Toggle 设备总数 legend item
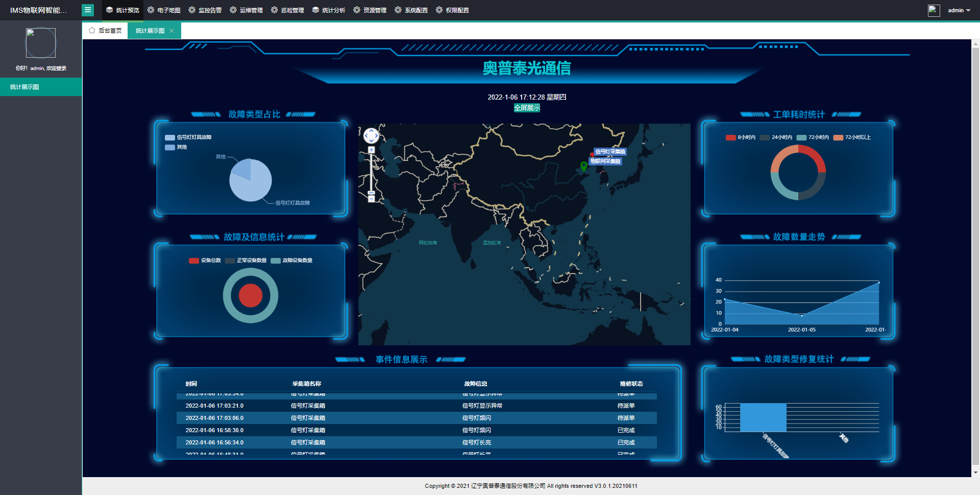Screen dimensions: 980x495 pyautogui.click(x=205, y=261)
